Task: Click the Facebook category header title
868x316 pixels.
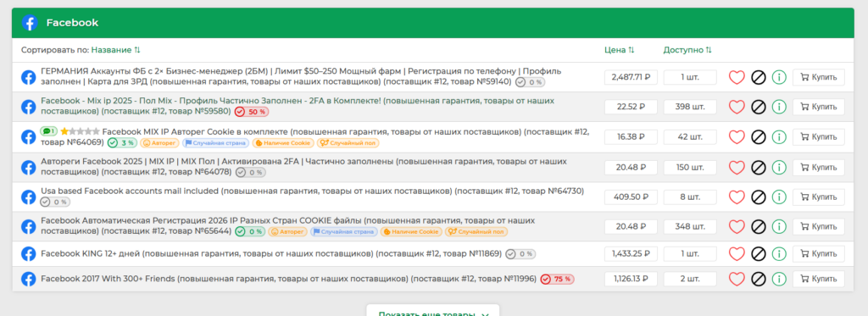Action: click(73, 23)
